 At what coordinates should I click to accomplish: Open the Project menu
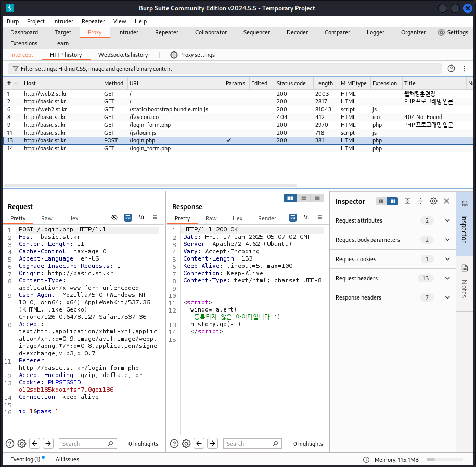coord(36,21)
